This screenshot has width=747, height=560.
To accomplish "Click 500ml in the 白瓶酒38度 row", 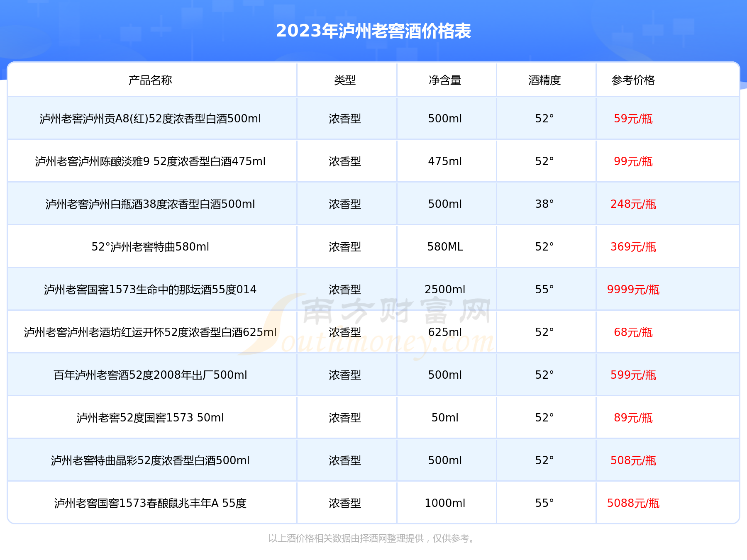I will [445, 204].
